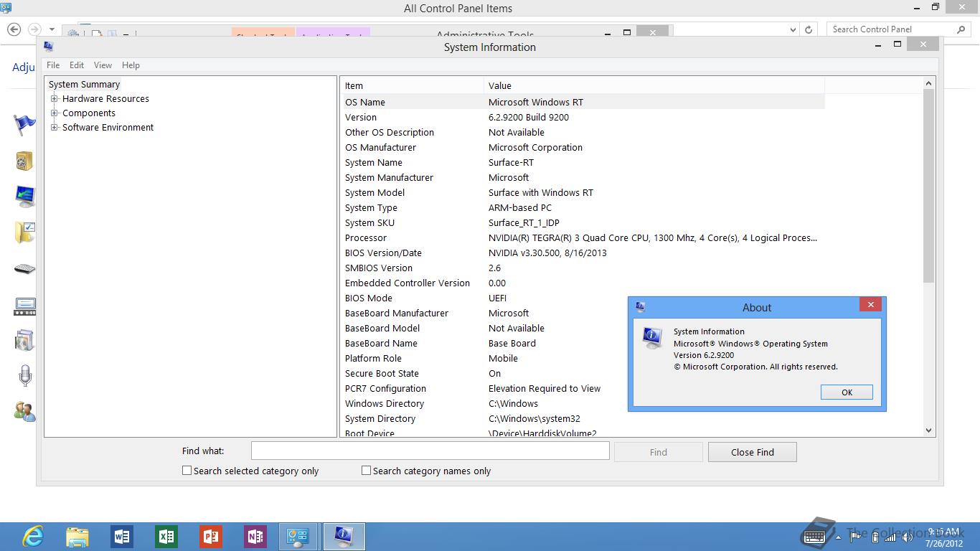
Task: Open the monitor icon in Control Panel
Action: 24,196
